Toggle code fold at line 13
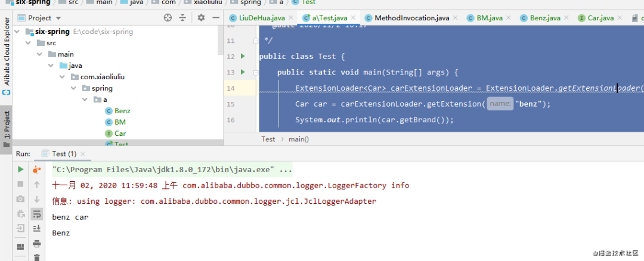This screenshot has width=644, height=261. [x=255, y=72]
